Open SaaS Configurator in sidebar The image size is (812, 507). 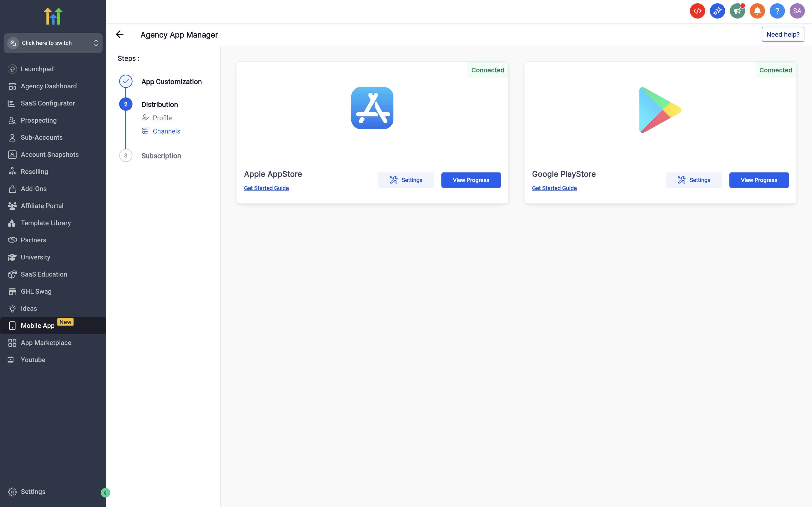click(x=47, y=103)
